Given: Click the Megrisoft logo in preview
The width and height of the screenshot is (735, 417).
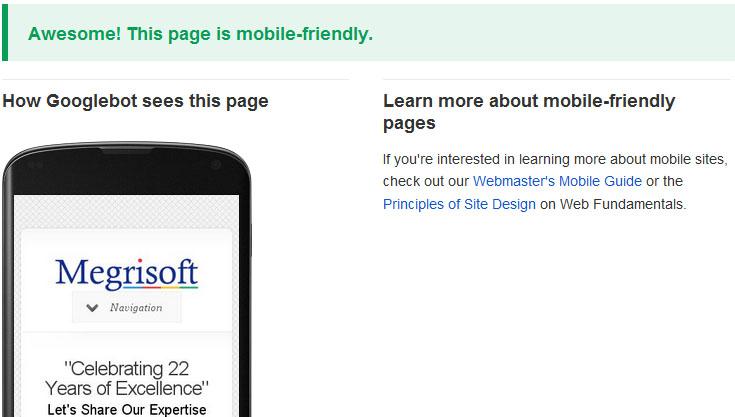Looking at the screenshot, I should click(x=127, y=274).
